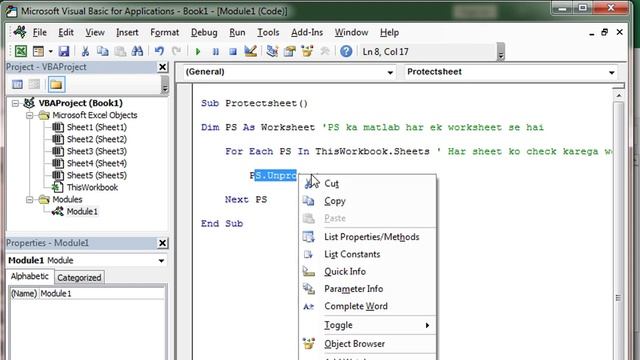Select Sheet1 (Sheet1) in project tree
640x360 pixels.
coord(96,127)
